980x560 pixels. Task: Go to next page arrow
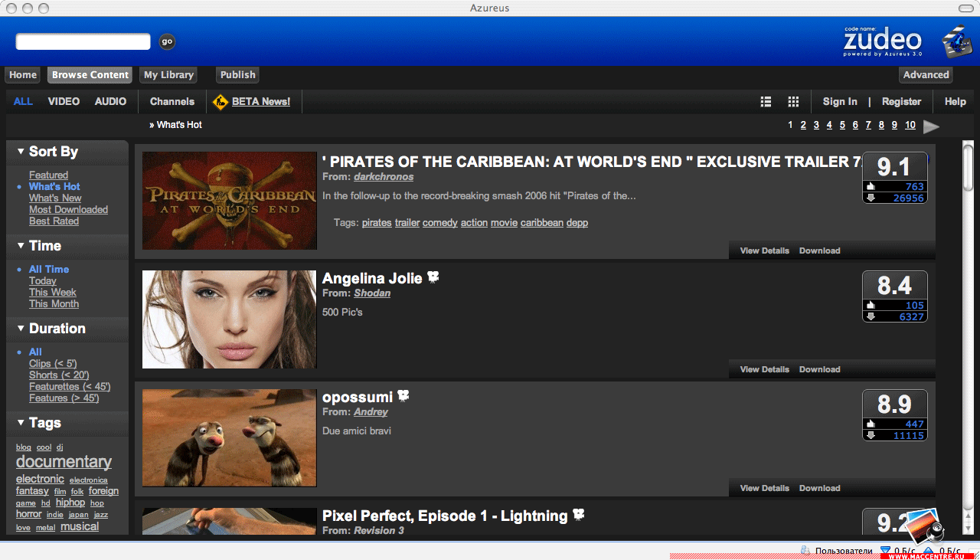931,126
